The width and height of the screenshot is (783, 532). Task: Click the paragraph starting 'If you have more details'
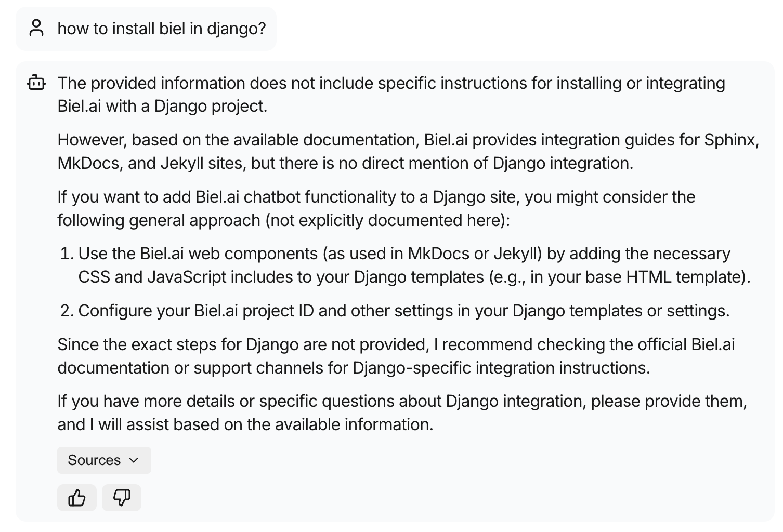coord(402,413)
